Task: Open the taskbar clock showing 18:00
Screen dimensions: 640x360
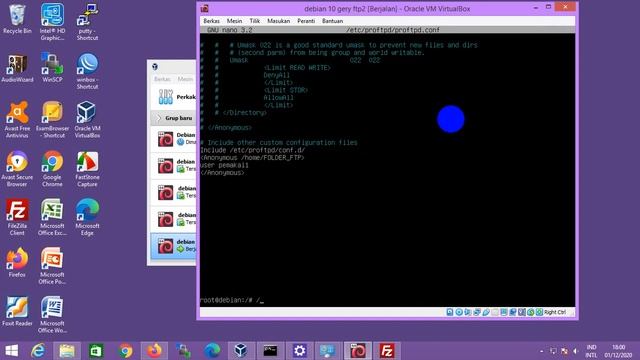Action: coord(618,351)
